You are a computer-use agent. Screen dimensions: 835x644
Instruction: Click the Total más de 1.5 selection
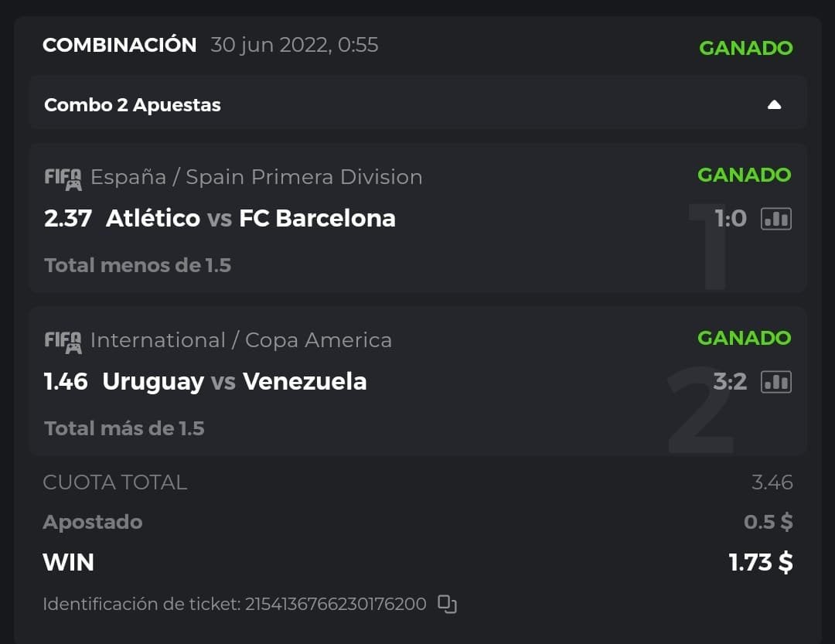(x=124, y=428)
